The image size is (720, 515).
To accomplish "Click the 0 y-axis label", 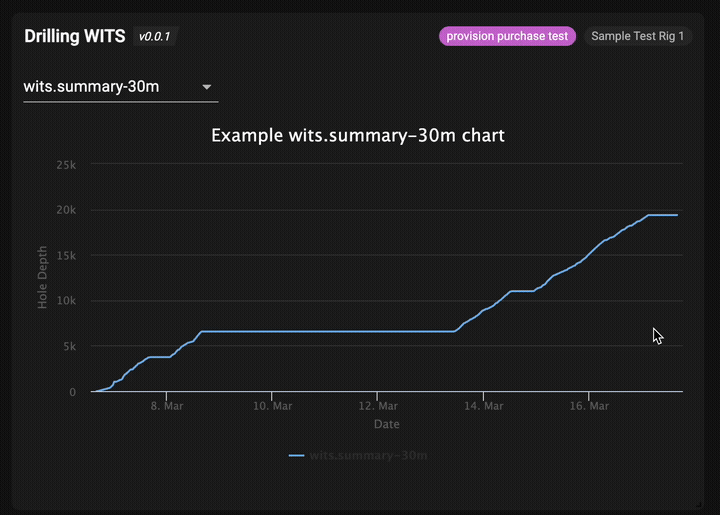I will [73, 392].
